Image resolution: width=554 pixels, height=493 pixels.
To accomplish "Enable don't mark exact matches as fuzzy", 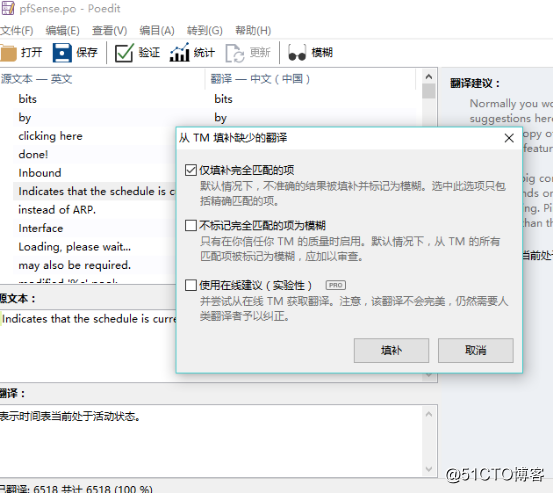I will 190,225.
